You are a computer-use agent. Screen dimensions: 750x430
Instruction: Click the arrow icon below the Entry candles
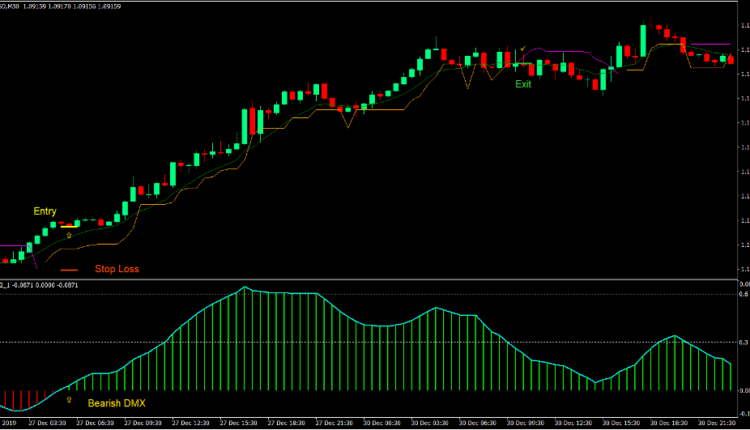68,235
